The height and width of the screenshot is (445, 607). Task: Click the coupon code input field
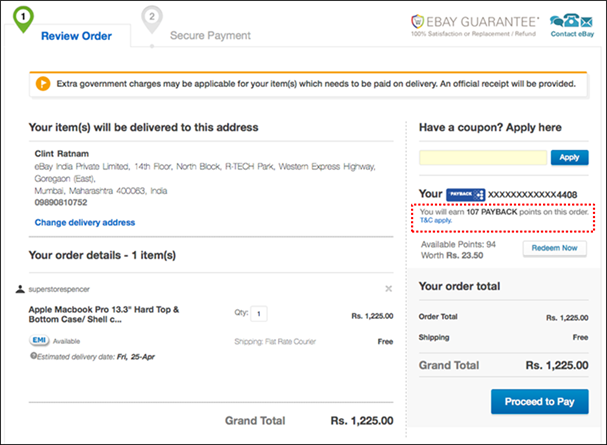pos(483,157)
